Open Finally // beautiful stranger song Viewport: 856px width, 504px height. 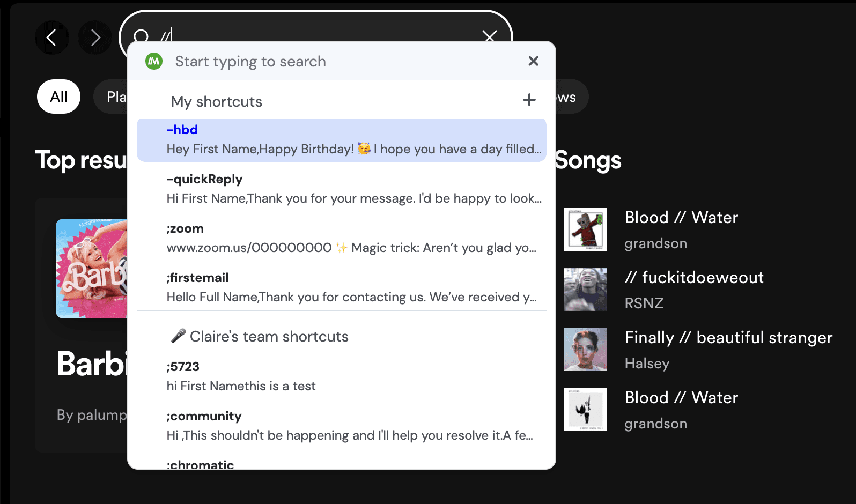coord(728,337)
